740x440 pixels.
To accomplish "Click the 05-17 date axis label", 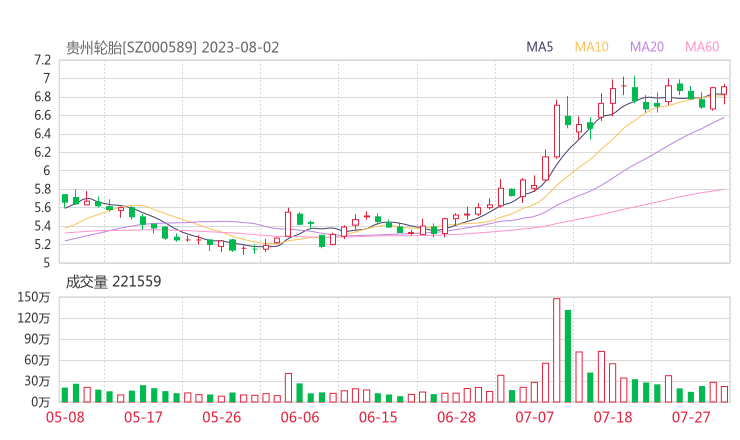I will (x=143, y=417).
